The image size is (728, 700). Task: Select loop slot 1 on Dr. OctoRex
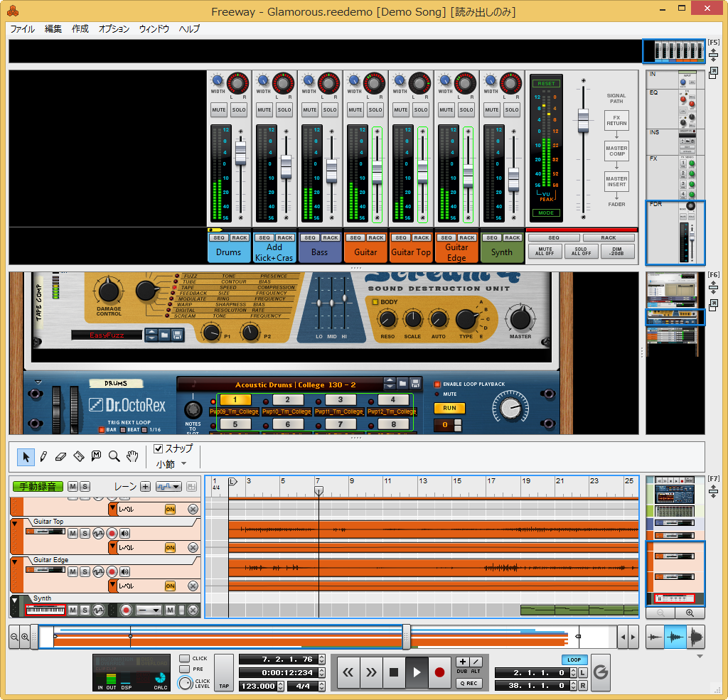[x=235, y=399]
